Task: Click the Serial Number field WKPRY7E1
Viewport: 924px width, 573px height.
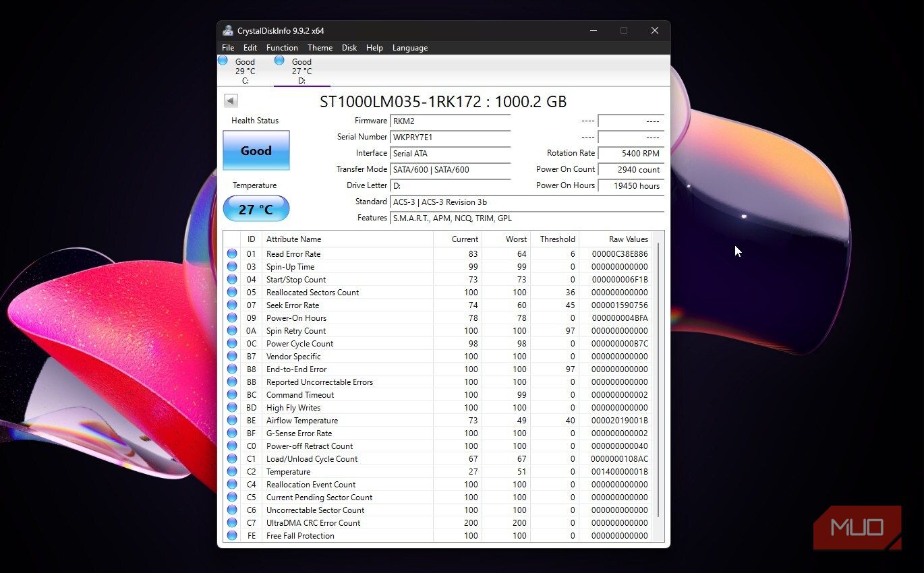Action: (451, 138)
